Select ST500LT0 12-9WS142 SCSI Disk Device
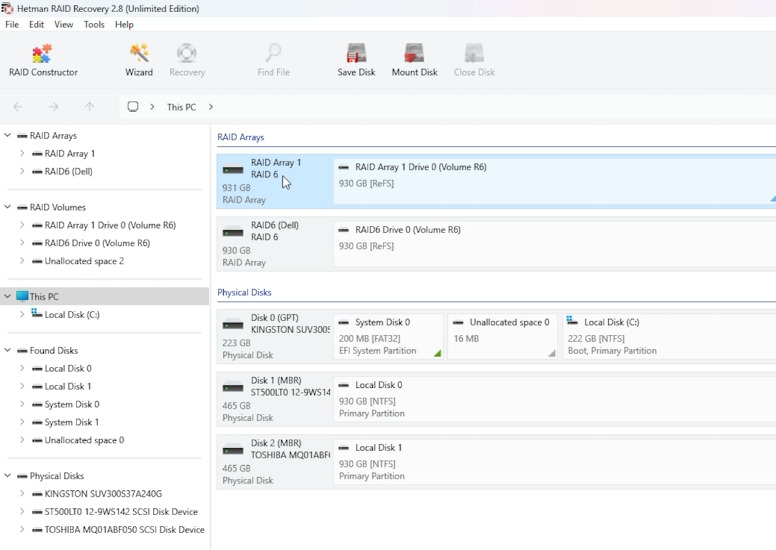The image size is (776, 550). coord(121,511)
